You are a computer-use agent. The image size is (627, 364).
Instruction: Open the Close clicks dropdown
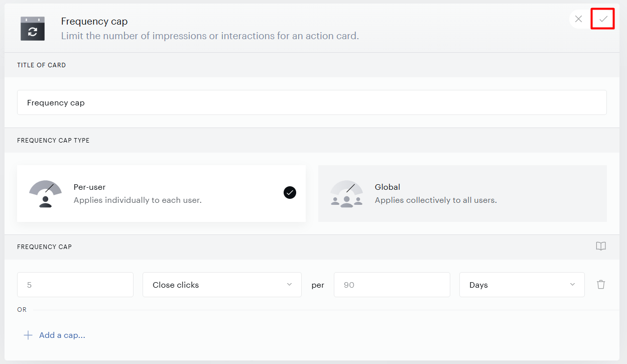[222, 285]
